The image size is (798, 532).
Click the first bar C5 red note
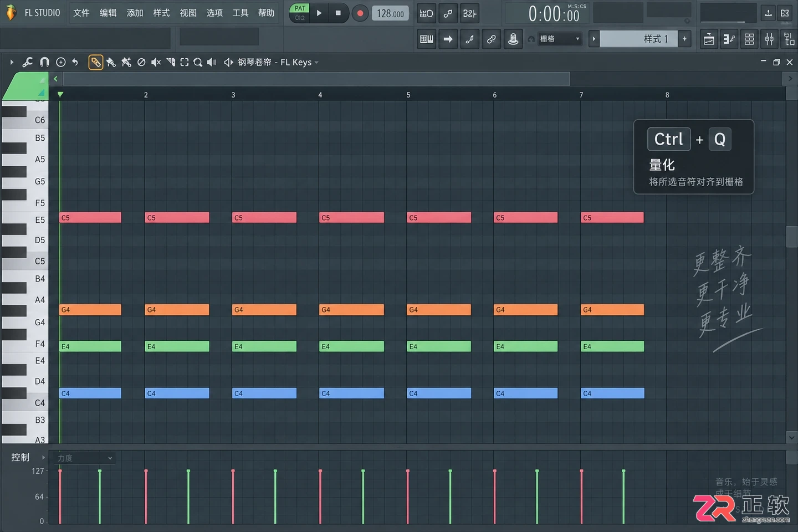coord(90,218)
